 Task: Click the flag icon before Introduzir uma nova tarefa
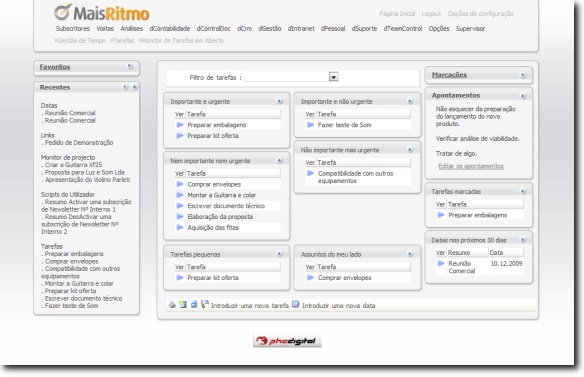(204, 304)
